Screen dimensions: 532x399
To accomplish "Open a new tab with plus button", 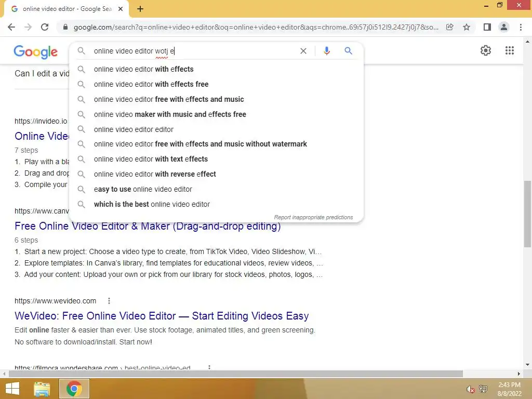I will click(140, 9).
